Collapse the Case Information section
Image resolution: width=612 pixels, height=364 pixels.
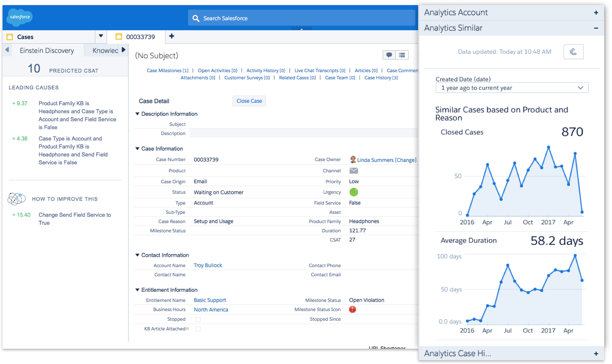(x=138, y=149)
